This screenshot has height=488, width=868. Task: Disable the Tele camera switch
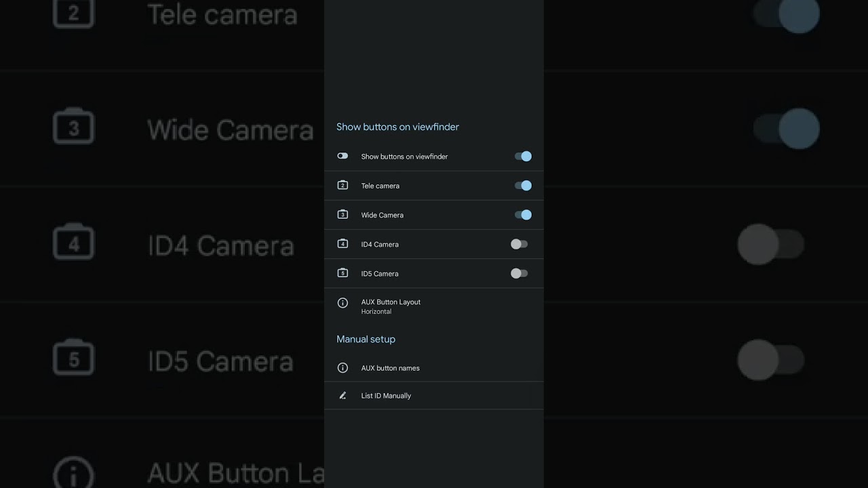click(523, 186)
